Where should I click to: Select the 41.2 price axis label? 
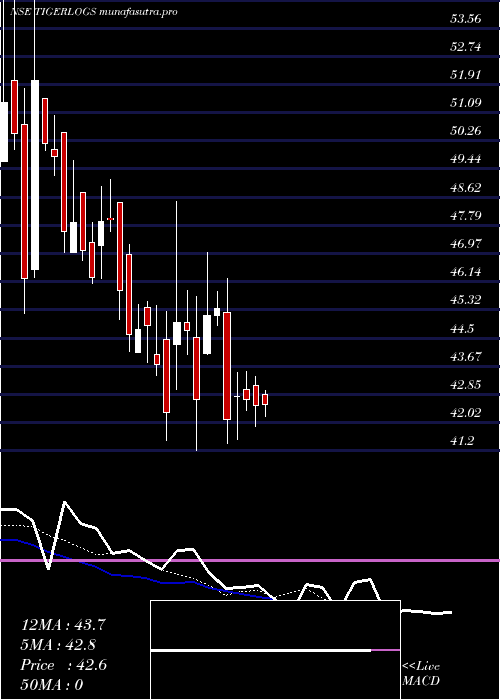click(462, 441)
